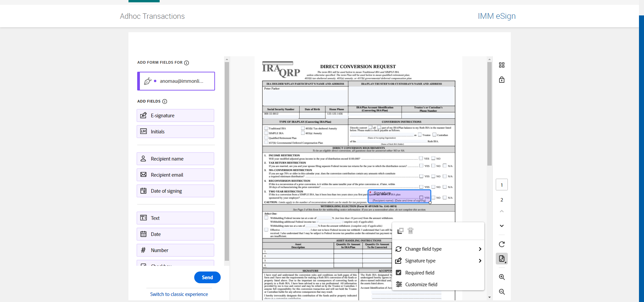Click the document scrollbar down arrow

(489, 297)
